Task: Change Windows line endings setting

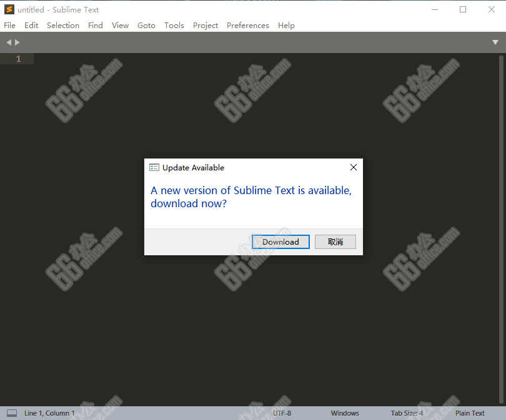Action: click(x=345, y=413)
